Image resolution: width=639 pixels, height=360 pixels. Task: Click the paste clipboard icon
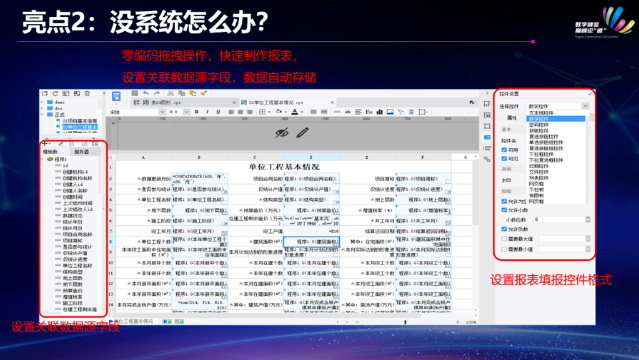click(x=192, y=93)
